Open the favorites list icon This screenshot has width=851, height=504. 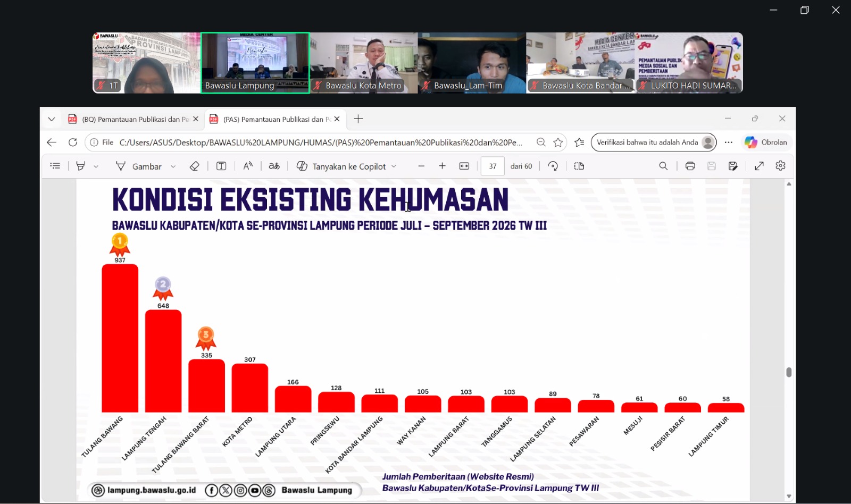[x=580, y=142]
